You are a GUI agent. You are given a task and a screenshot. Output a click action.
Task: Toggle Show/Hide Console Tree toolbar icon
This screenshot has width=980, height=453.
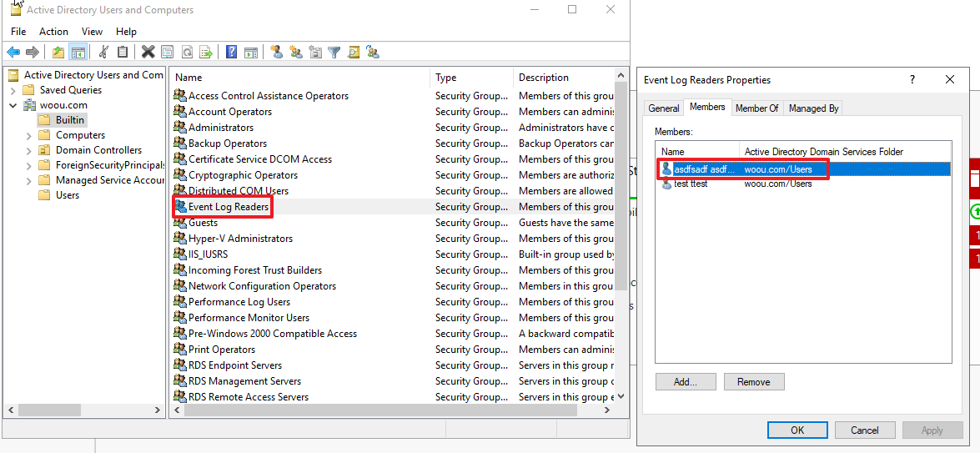coord(78,53)
